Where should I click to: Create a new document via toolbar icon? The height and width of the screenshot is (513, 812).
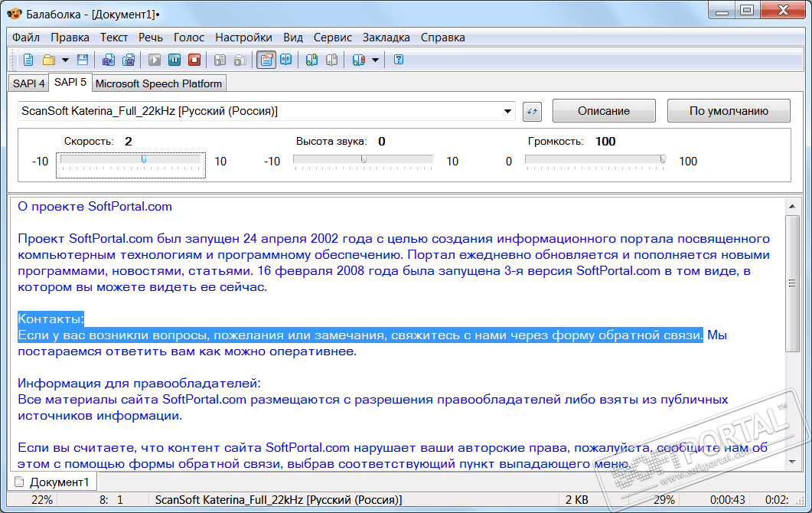pyautogui.click(x=28, y=60)
